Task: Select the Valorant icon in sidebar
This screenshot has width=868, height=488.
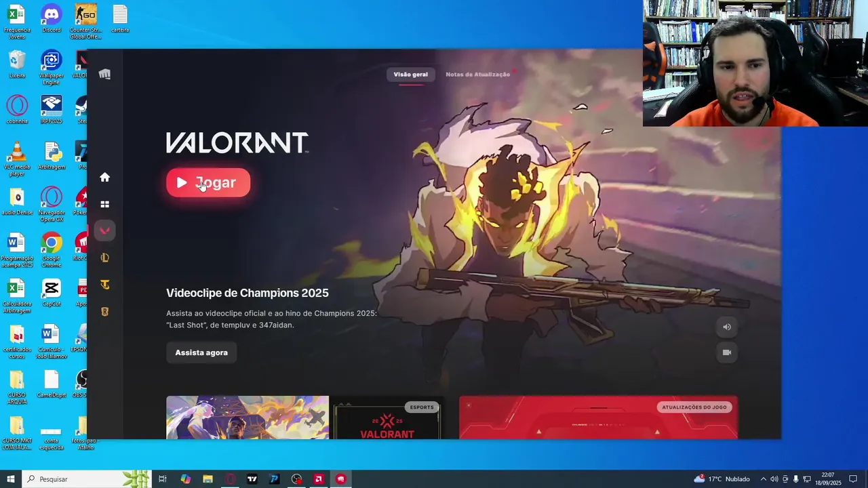Action: point(104,230)
